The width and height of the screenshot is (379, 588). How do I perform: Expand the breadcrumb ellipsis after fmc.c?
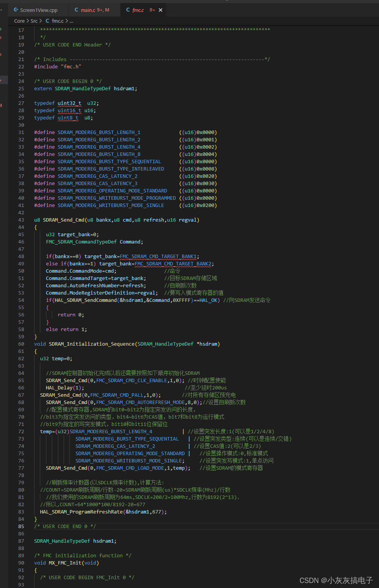[71, 21]
